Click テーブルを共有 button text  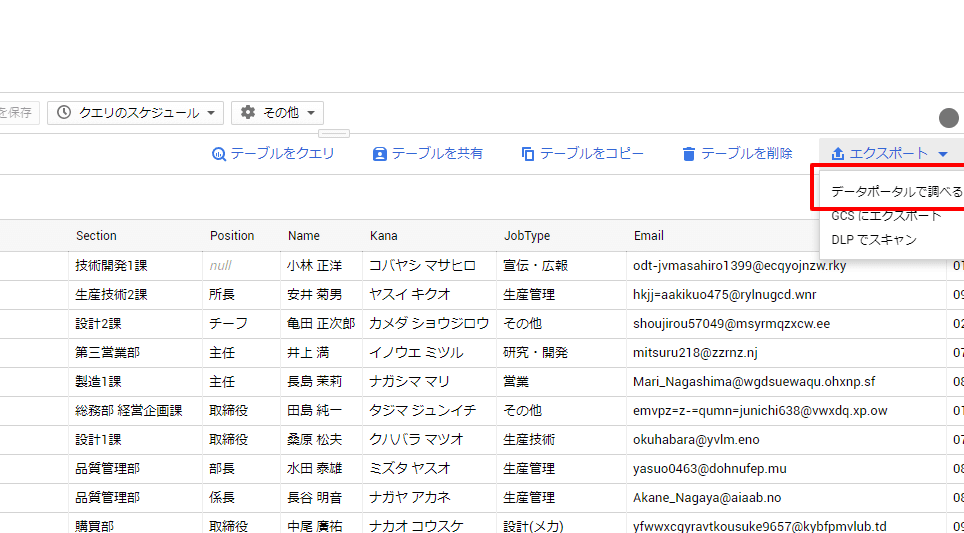(437, 154)
